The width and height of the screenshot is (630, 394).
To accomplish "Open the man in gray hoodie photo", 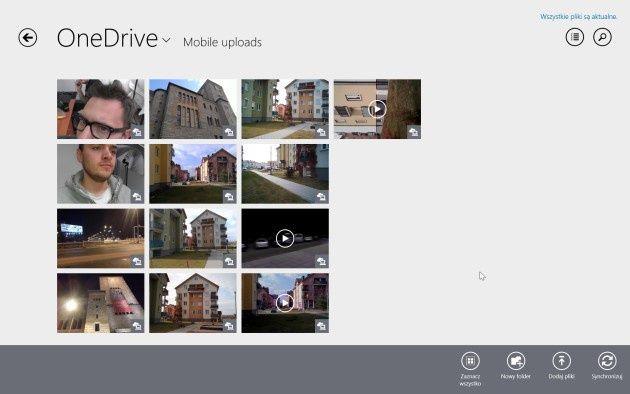I will tap(100, 174).
